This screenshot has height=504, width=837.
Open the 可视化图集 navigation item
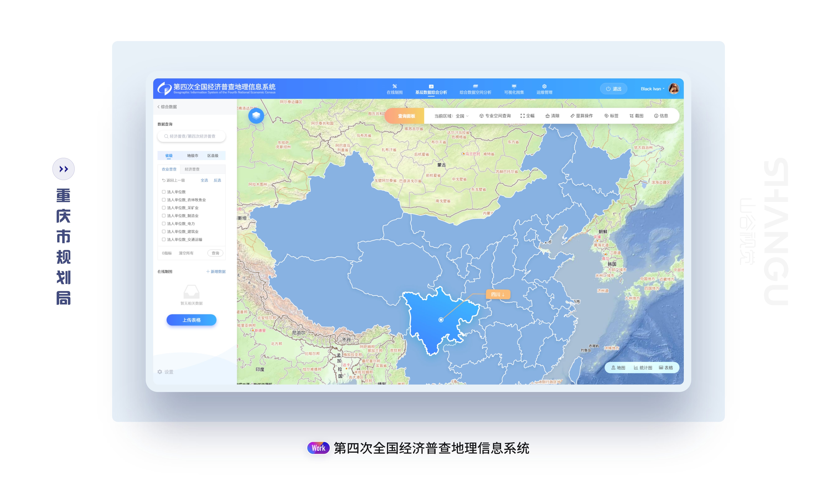[514, 89]
